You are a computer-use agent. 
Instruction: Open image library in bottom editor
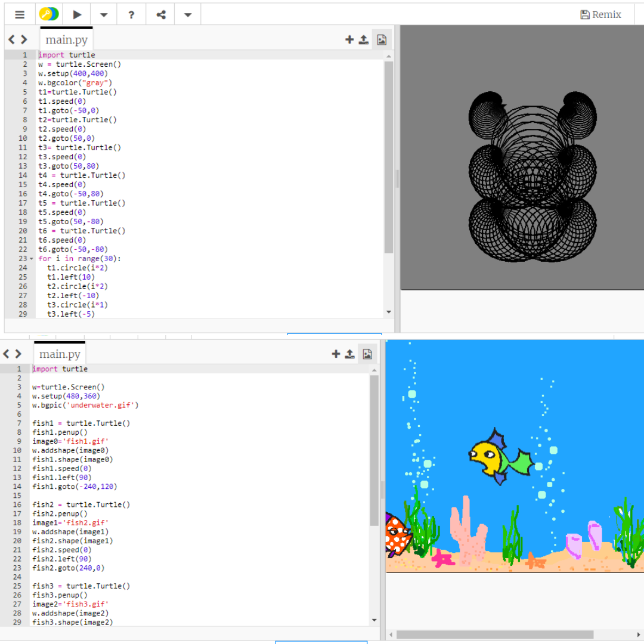click(x=367, y=354)
